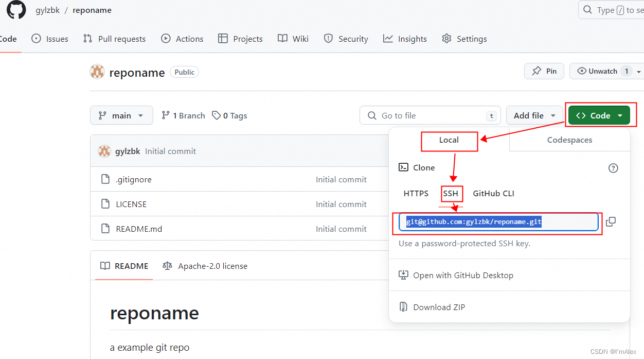
Task: Toggle the green Code dropdown button
Action: pyautogui.click(x=599, y=115)
